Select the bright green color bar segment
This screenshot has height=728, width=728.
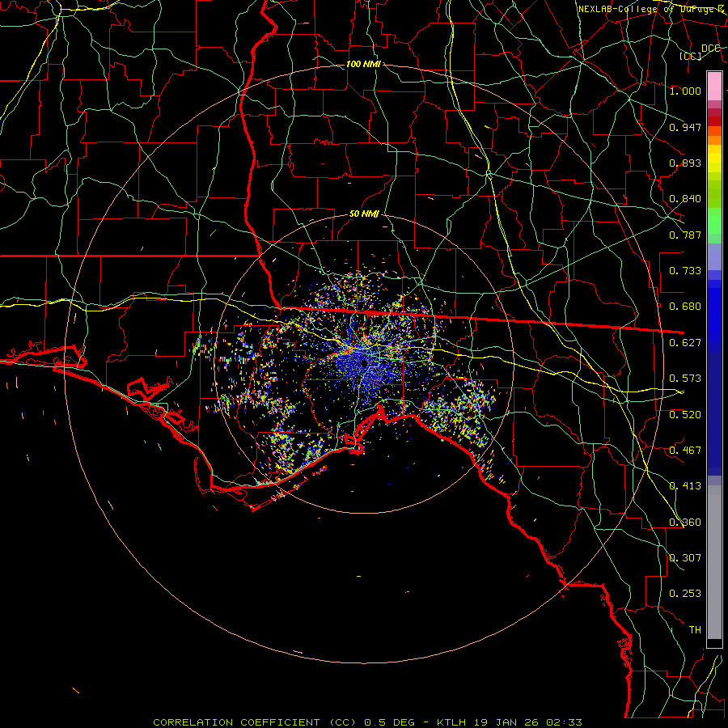714,221
